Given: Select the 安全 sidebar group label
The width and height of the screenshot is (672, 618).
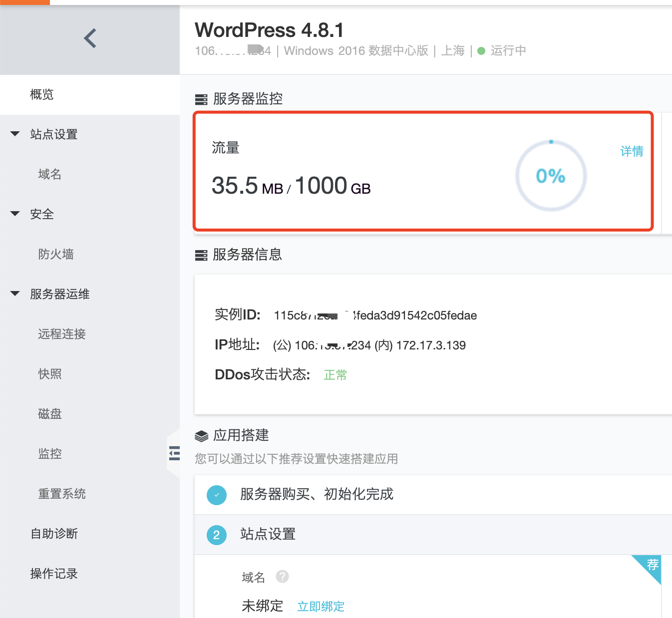Looking at the screenshot, I should pos(42,214).
